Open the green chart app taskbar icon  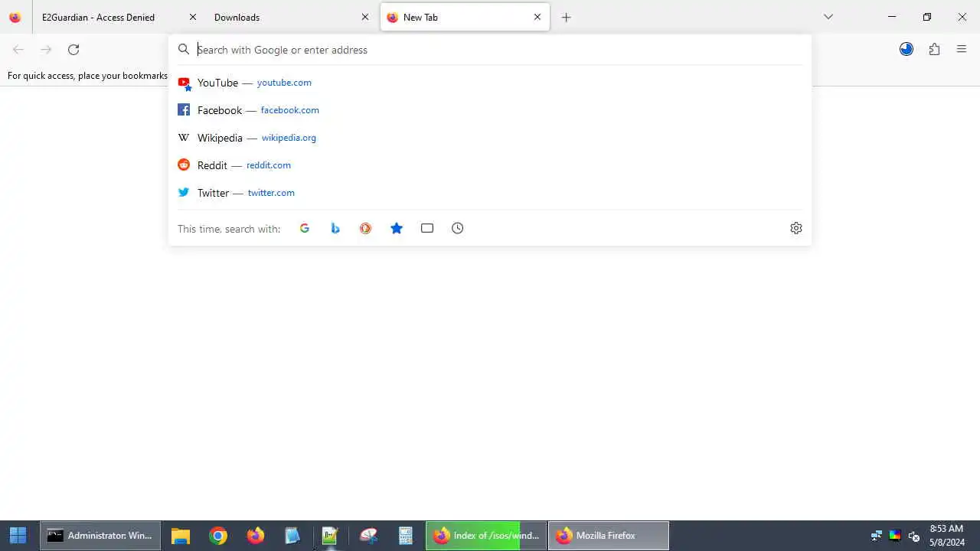[330, 536]
